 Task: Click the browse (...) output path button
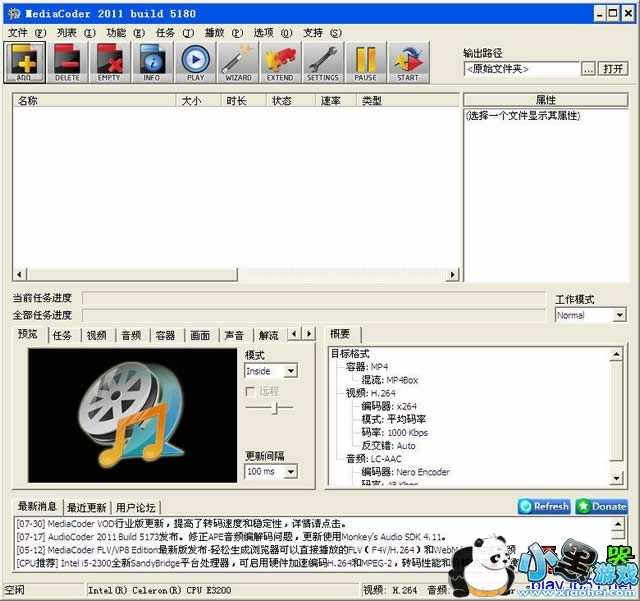[588, 69]
